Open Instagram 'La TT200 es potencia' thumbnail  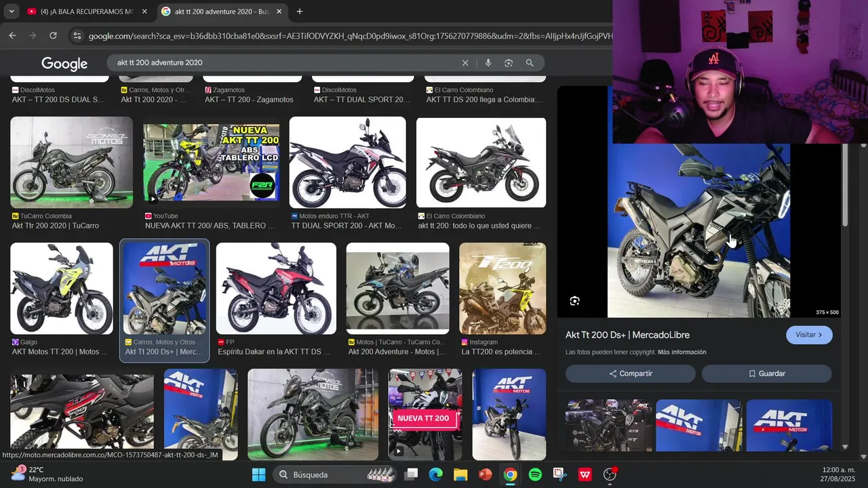click(x=502, y=289)
